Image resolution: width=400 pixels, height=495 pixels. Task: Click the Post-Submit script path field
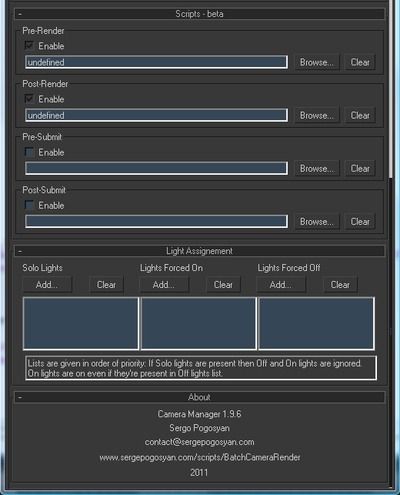click(156, 222)
